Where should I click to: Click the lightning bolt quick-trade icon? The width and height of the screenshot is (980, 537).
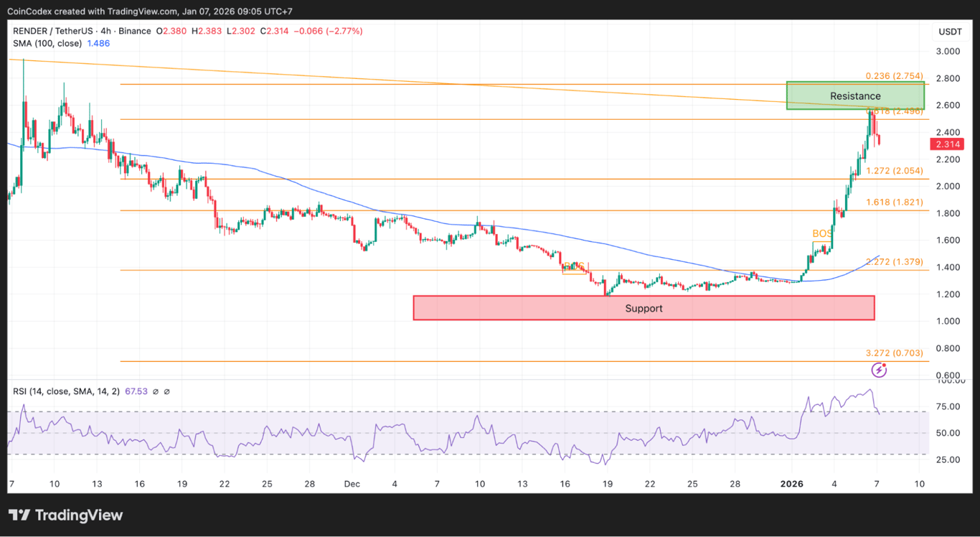879,369
